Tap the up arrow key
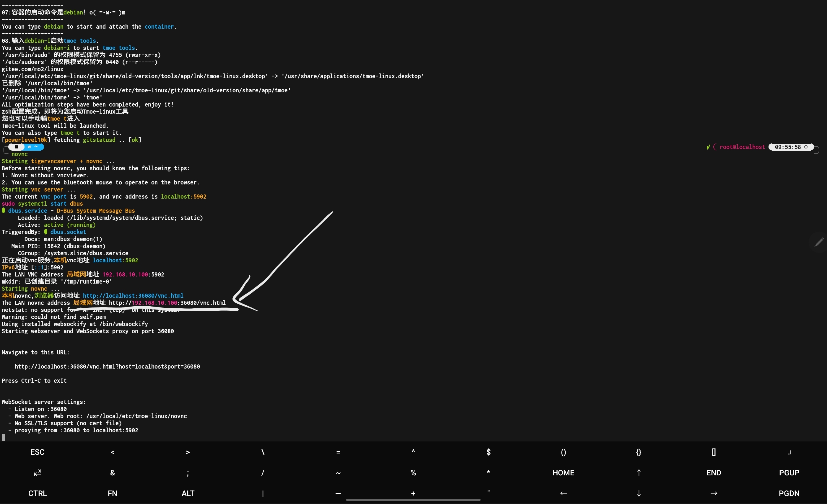This screenshot has height=504, width=827. [639, 472]
